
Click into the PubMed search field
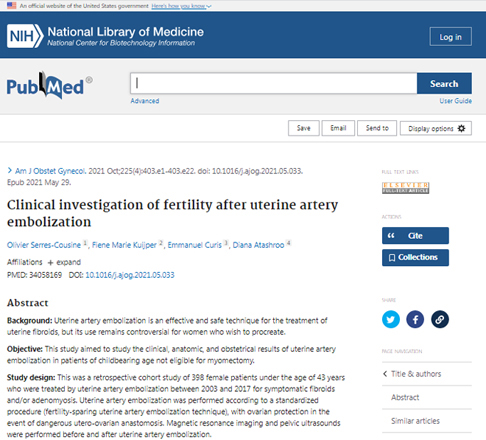pos(273,83)
